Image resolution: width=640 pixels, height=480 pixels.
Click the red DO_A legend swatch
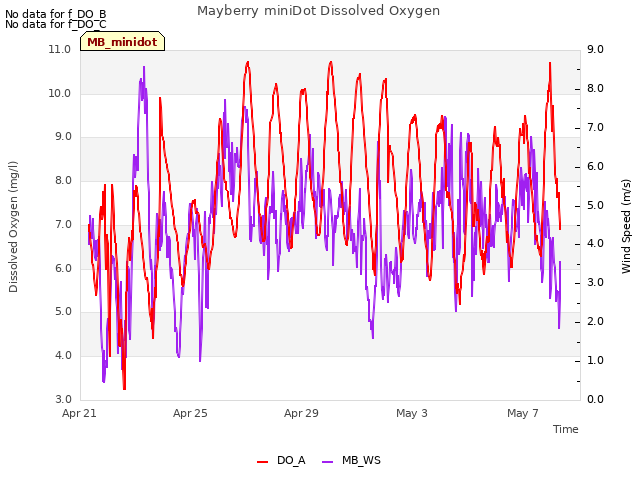(x=262, y=461)
